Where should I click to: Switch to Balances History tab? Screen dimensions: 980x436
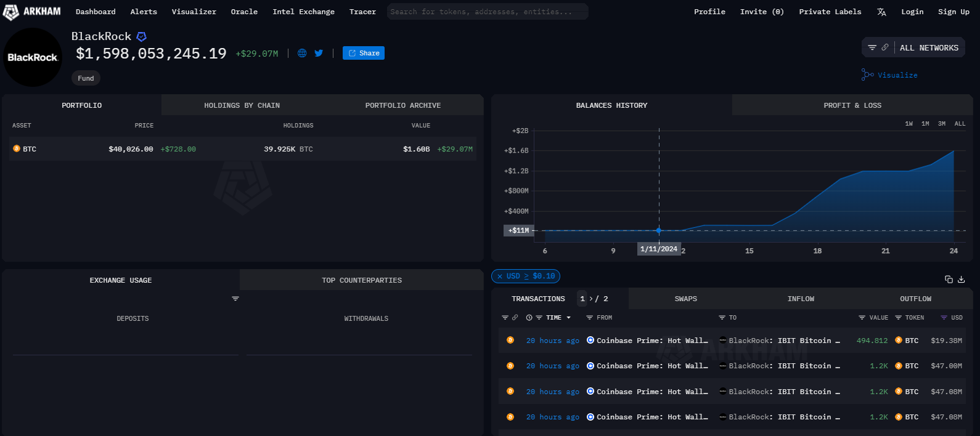pyautogui.click(x=611, y=105)
